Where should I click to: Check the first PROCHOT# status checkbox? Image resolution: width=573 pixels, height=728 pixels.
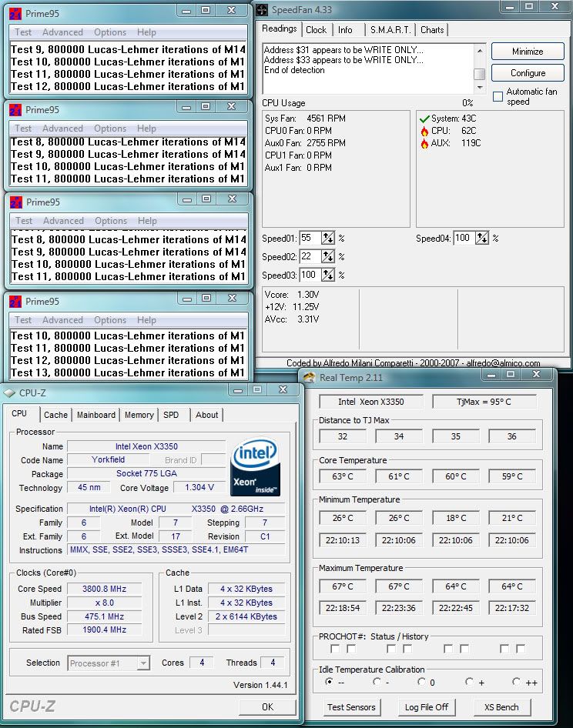tap(335, 649)
